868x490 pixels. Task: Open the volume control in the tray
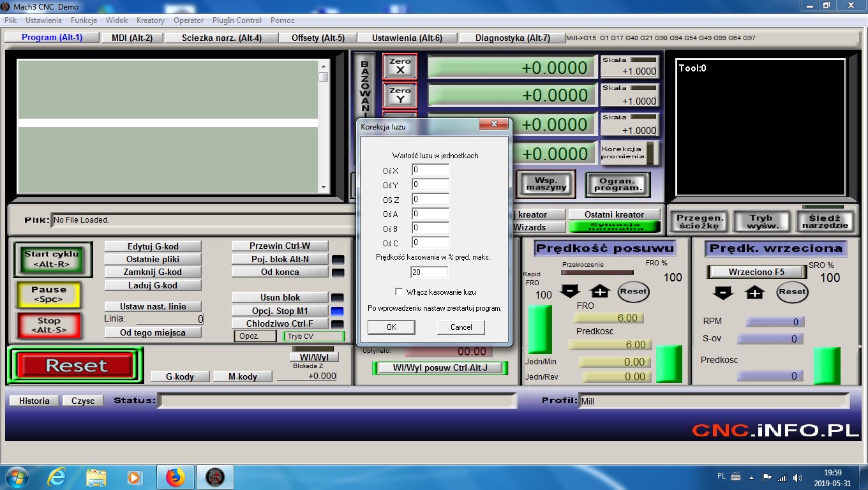tap(797, 477)
